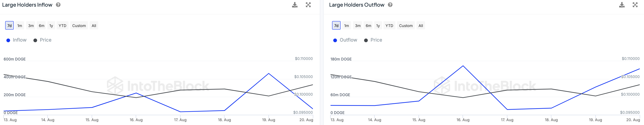The width and height of the screenshot is (644, 125).
Task: Show All time data on Outflow chart
Action: pyautogui.click(x=421, y=26)
